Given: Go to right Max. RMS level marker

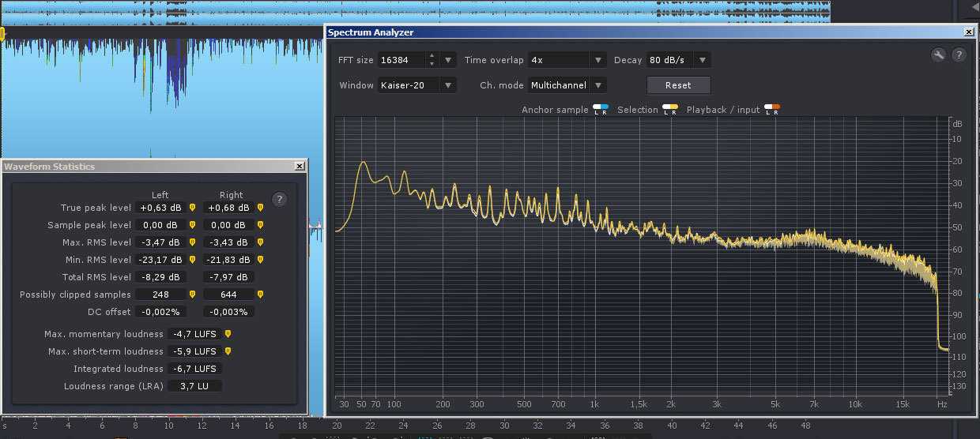Looking at the screenshot, I should tap(260, 243).
